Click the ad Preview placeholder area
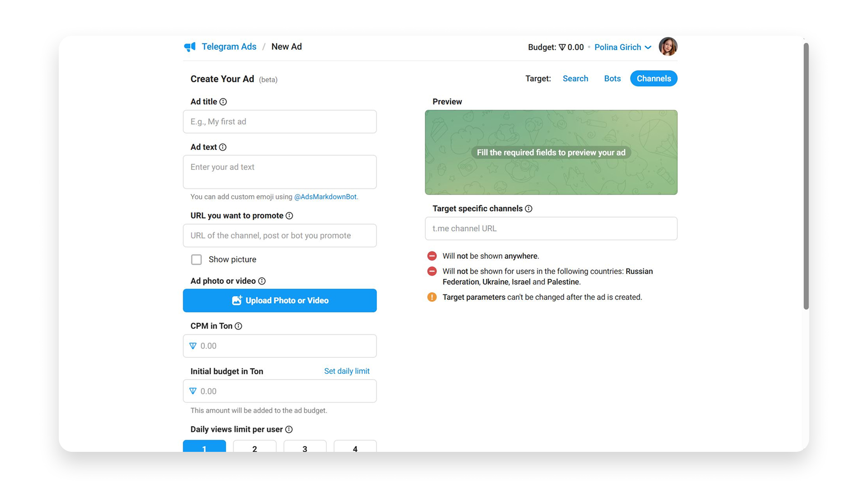868x488 pixels. 551,152
